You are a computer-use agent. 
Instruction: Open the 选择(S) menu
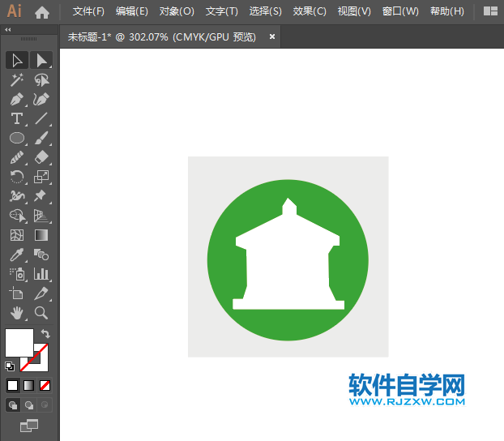tap(266, 11)
